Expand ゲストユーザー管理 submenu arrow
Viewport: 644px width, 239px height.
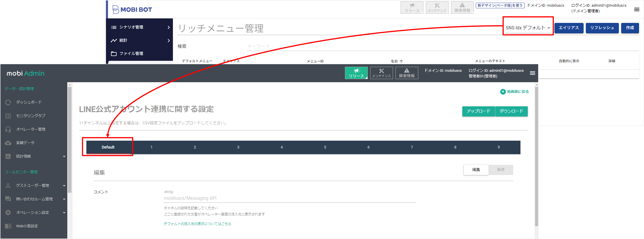[64, 186]
